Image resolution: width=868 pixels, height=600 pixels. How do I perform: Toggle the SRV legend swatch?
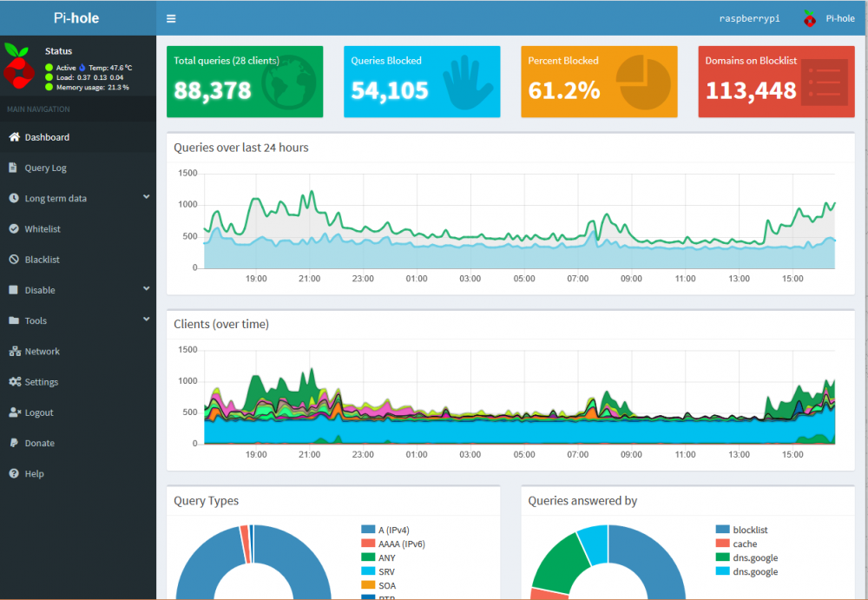[x=368, y=571]
